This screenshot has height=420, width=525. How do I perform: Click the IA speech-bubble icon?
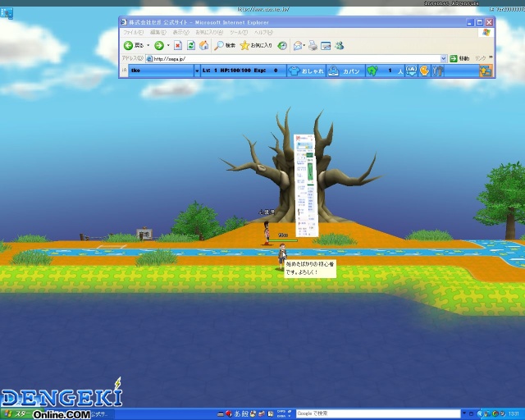[411, 71]
